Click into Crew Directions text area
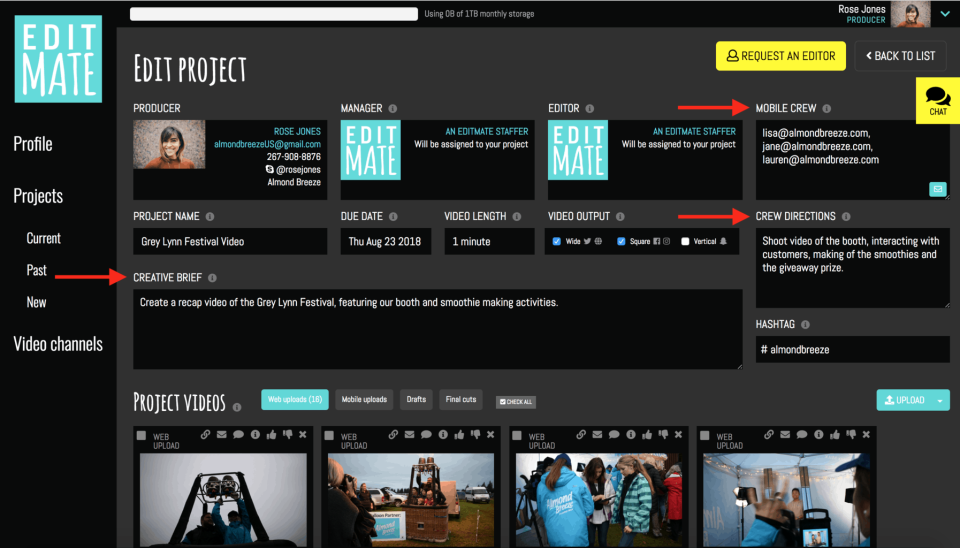The height and width of the screenshot is (548, 960). pos(853,268)
